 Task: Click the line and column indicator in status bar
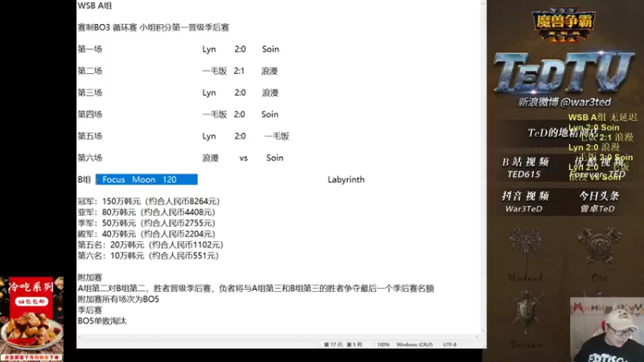343,344
